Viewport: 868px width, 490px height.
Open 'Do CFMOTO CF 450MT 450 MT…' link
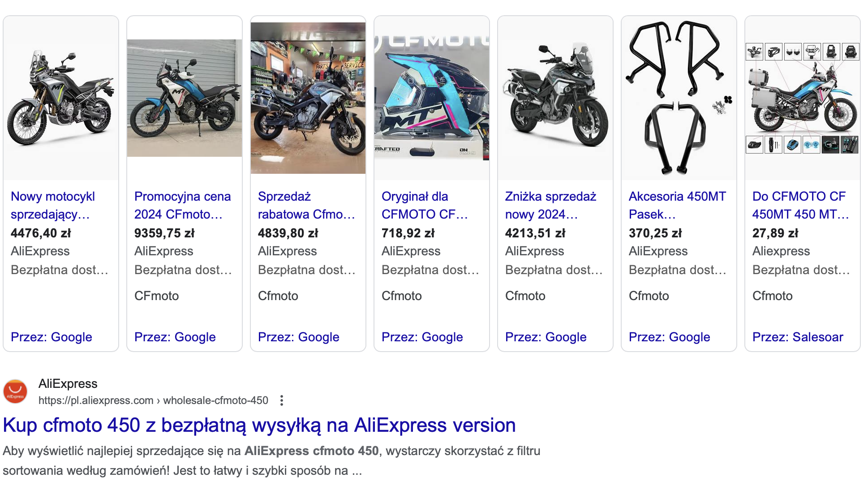tap(800, 205)
